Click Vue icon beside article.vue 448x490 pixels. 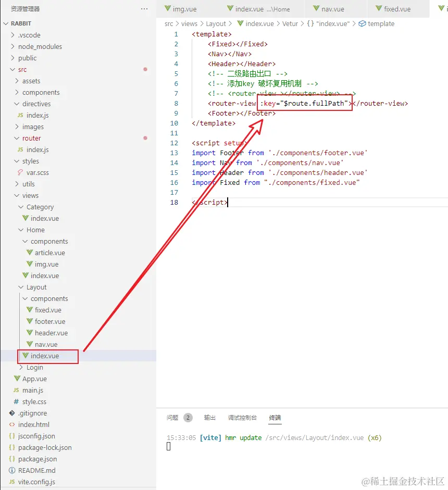pyautogui.click(x=30, y=253)
